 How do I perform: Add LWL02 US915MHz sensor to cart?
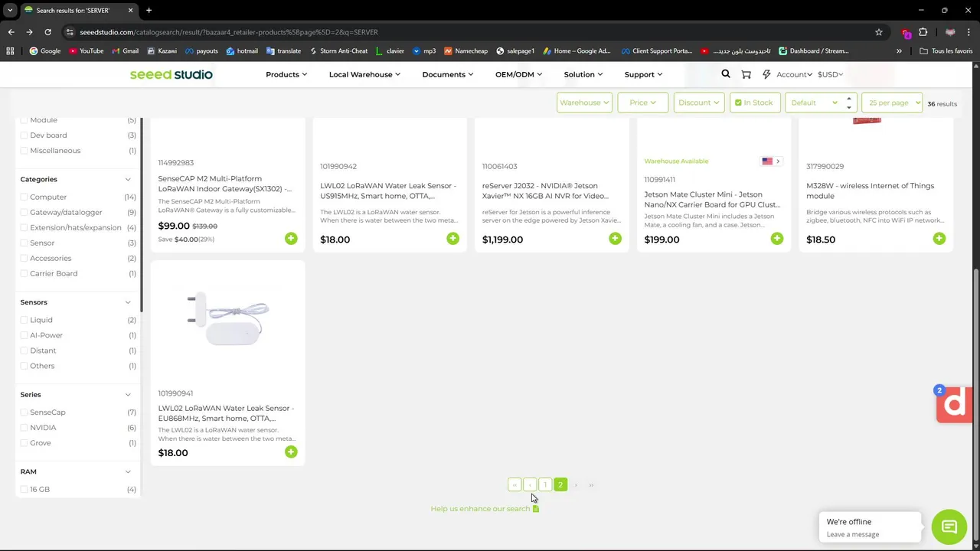coord(452,239)
